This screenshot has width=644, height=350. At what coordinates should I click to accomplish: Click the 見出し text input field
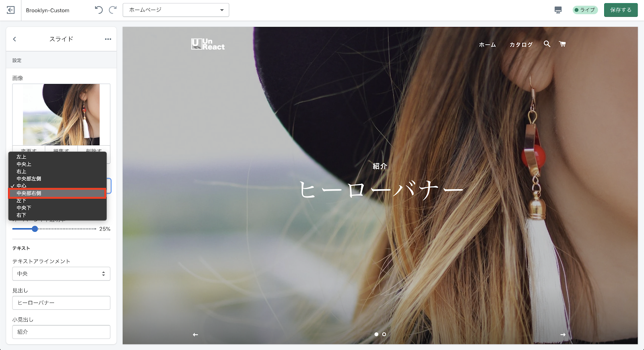[x=61, y=303]
